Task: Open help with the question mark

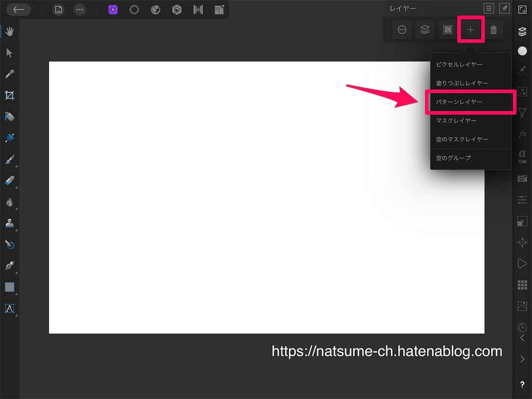Action: 523,384
